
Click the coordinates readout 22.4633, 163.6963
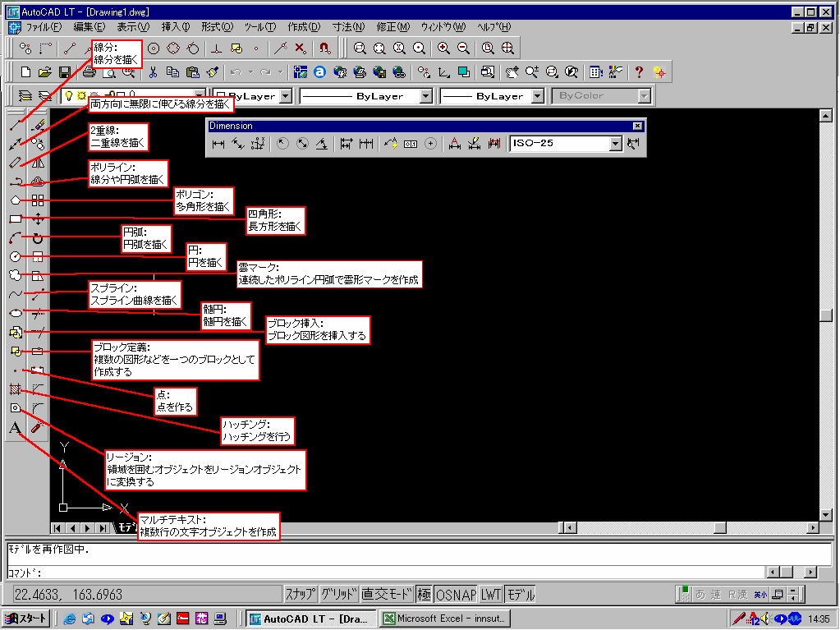pyautogui.click(x=68, y=594)
